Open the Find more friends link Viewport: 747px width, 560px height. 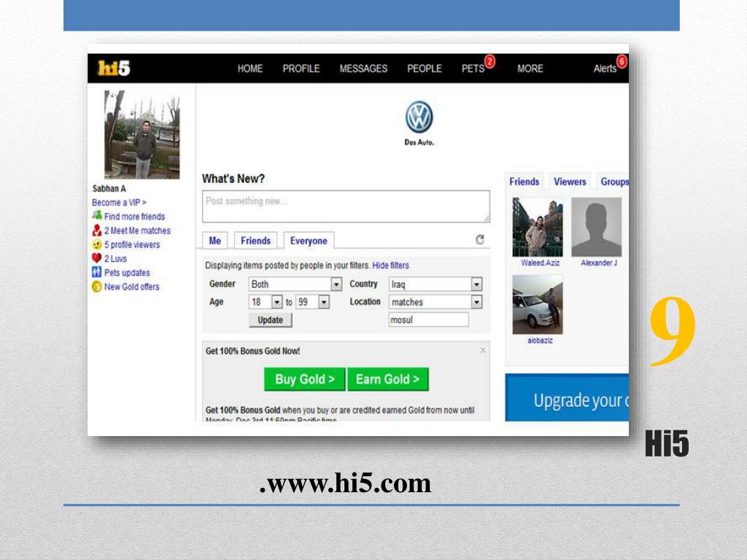[x=135, y=216]
